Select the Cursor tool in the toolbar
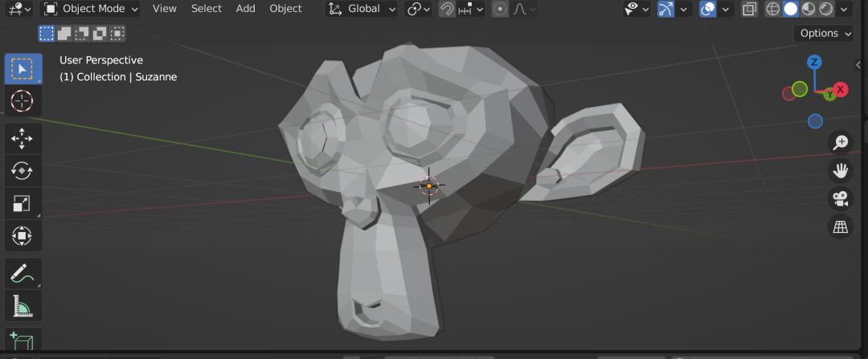The width and height of the screenshot is (868, 359). click(x=22, y=101)
